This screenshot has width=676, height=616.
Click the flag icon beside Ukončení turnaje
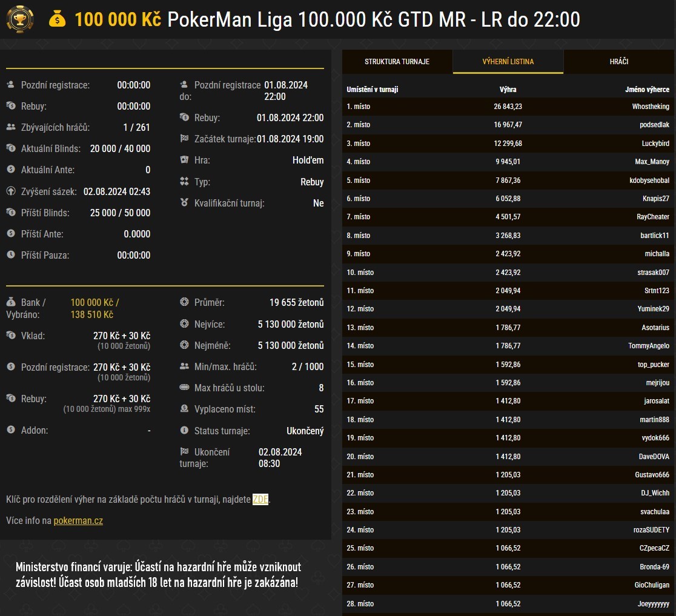(x=184, y=451)
